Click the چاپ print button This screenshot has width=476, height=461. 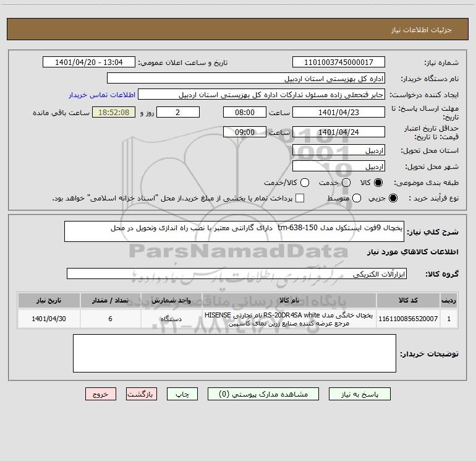182,394
